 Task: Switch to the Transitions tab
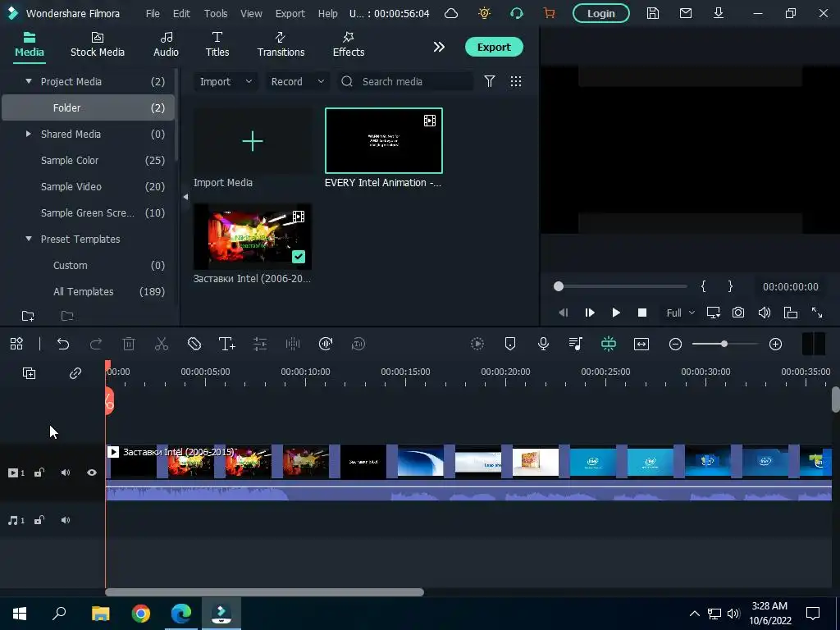pyautogui.click(x=281, y=44)
